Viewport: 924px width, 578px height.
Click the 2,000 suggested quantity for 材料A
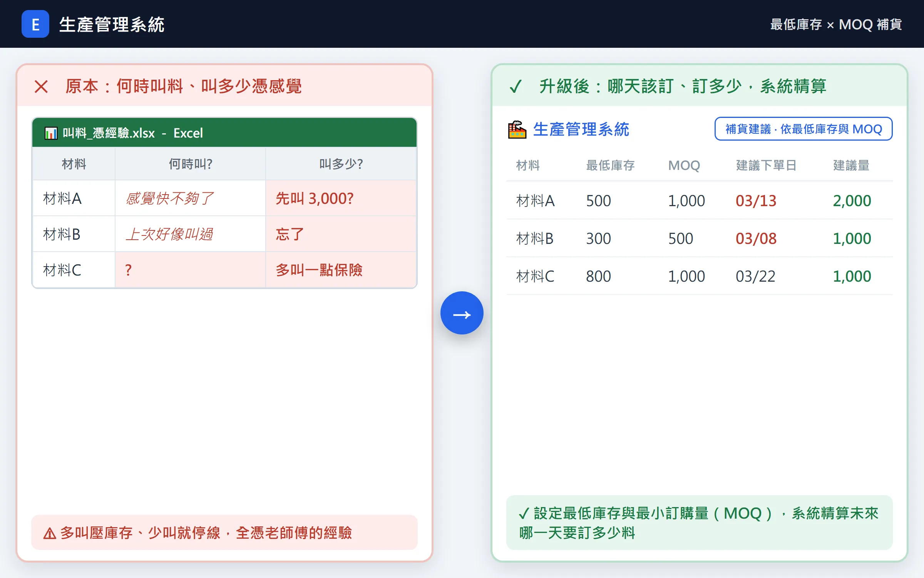(x=852, y=201)
